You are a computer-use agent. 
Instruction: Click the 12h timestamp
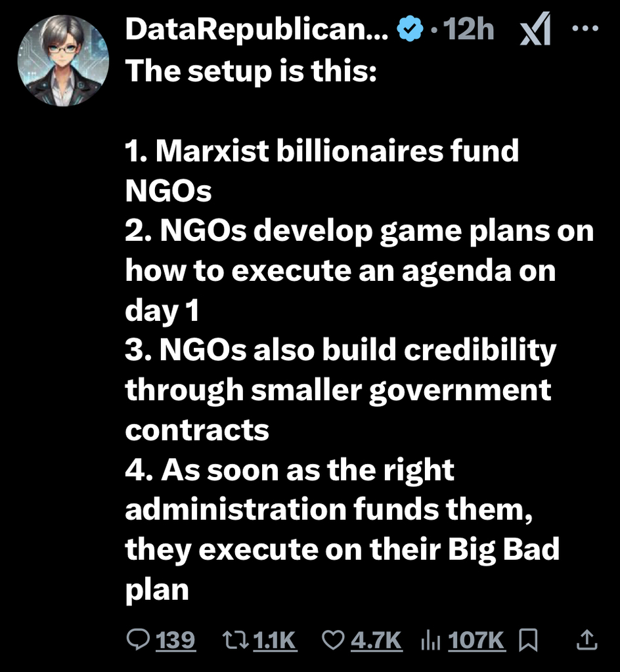pyautogui.click(x=469, y=30)
